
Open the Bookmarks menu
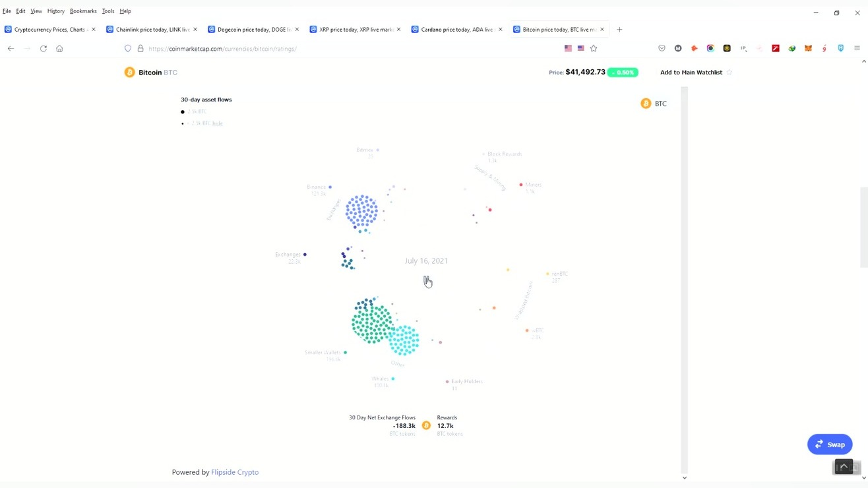click(83, 11)
